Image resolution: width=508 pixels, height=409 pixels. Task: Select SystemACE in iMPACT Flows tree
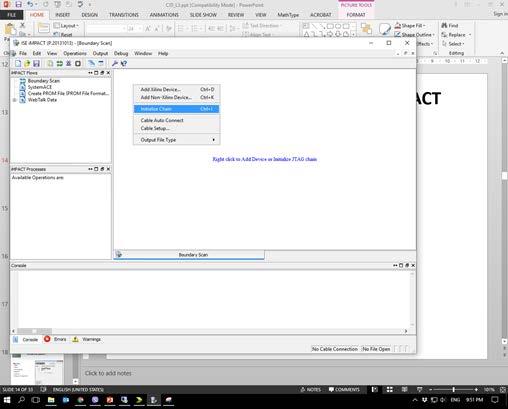(x=40, y=87)
